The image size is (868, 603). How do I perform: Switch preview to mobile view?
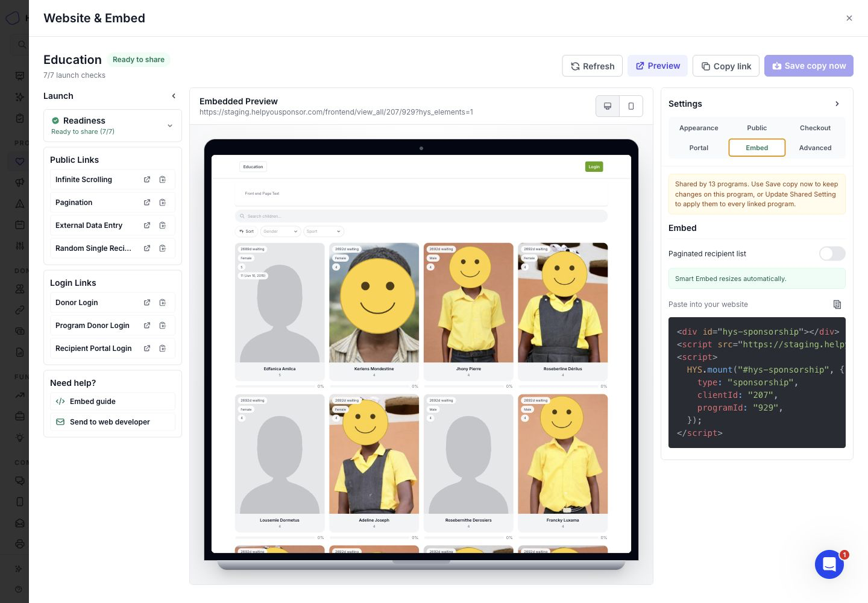point(631,106)
